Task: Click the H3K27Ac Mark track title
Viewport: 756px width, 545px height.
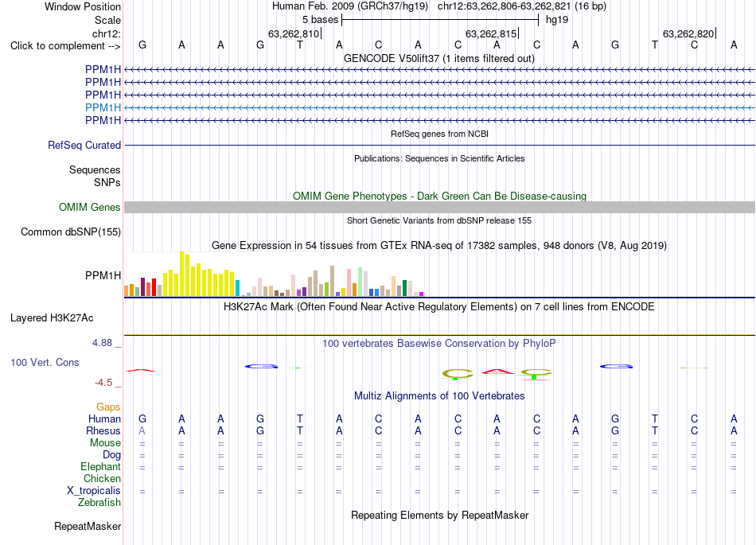Action: pyautogui.click(x=439, y=307)
